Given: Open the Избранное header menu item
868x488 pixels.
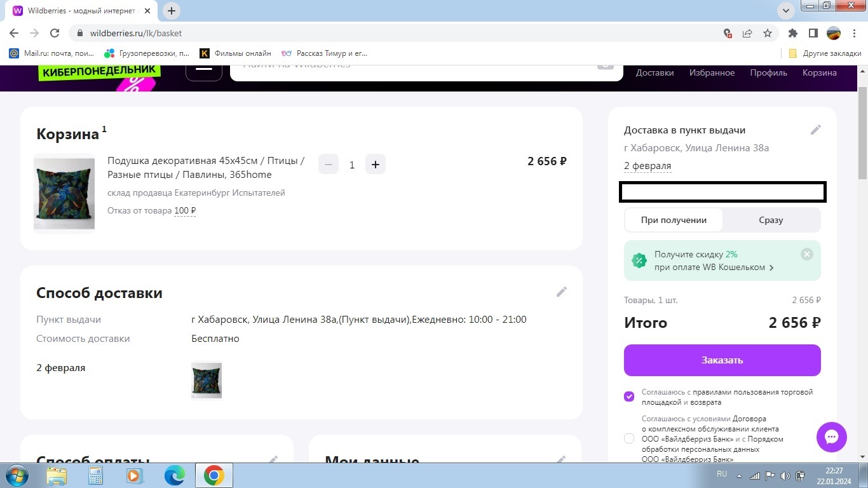Looking at the screenshot, I should click(712, 72).
